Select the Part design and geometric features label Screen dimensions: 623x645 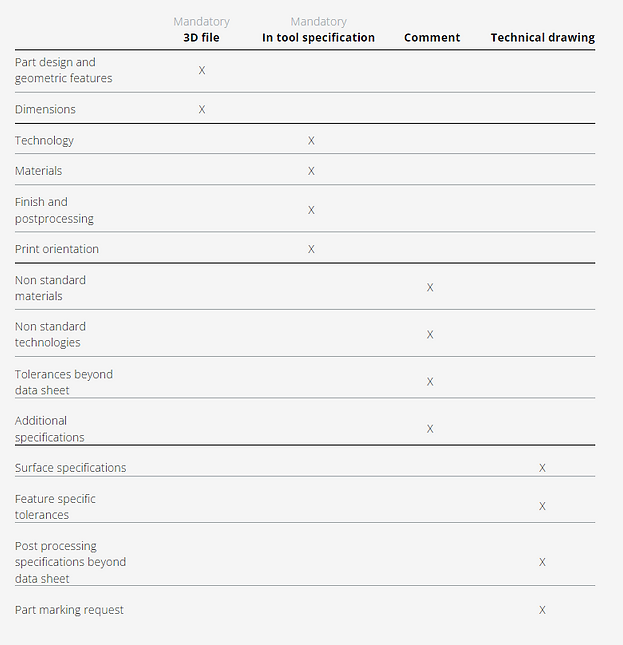tap(63, 70)
